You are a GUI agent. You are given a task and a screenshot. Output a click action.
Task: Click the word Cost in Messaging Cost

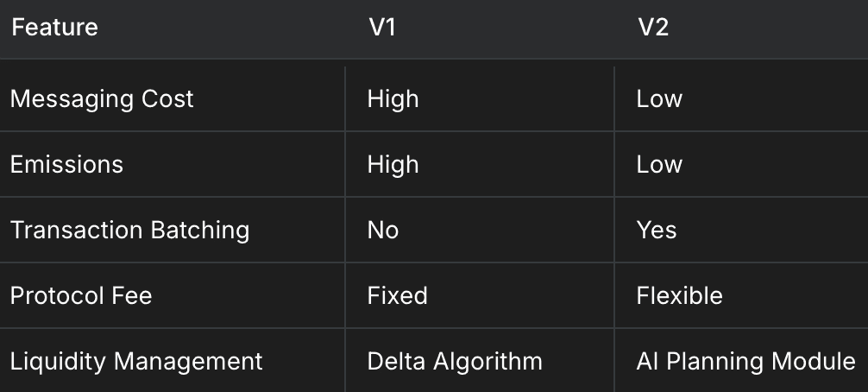(167, 99)
